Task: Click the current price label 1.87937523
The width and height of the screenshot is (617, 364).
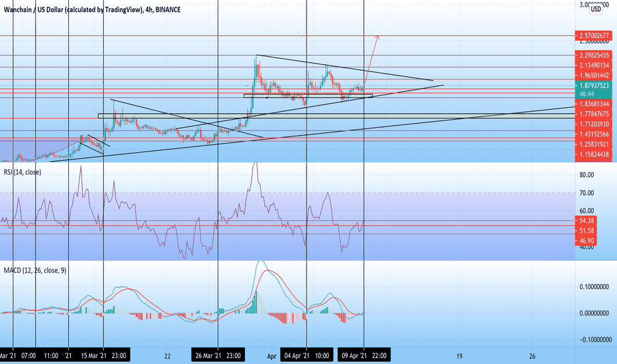Action: pyautogui.click(x=593, y=85)
